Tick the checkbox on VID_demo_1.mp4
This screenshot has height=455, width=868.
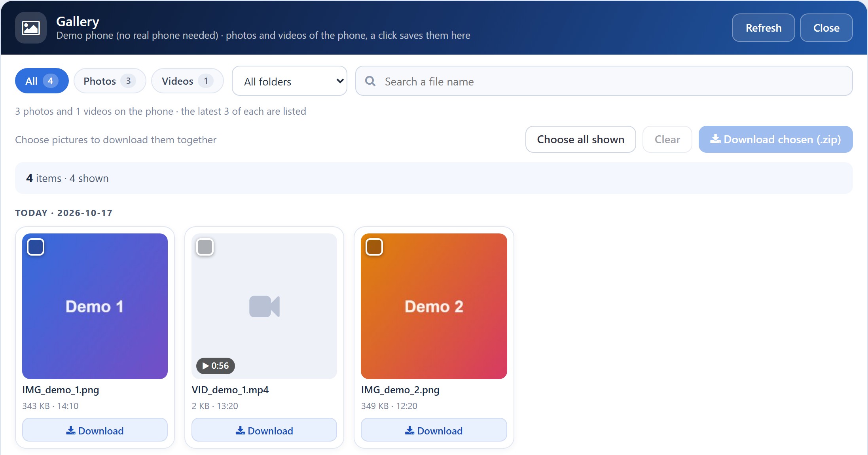[205, 247]
